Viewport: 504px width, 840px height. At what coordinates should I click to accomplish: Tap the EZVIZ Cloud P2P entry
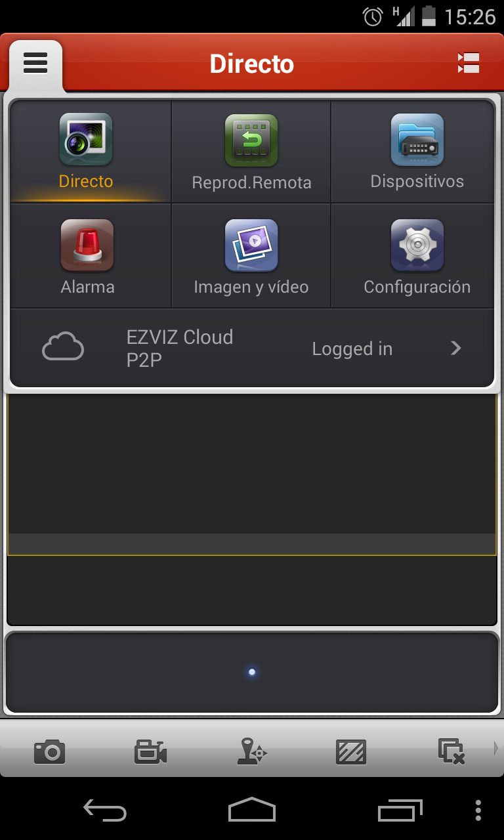252,348
